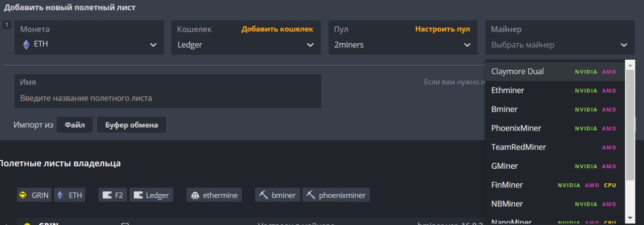Import flight sheet from Файл button
The width and height of the screenshot is (644, 225).
74,125
